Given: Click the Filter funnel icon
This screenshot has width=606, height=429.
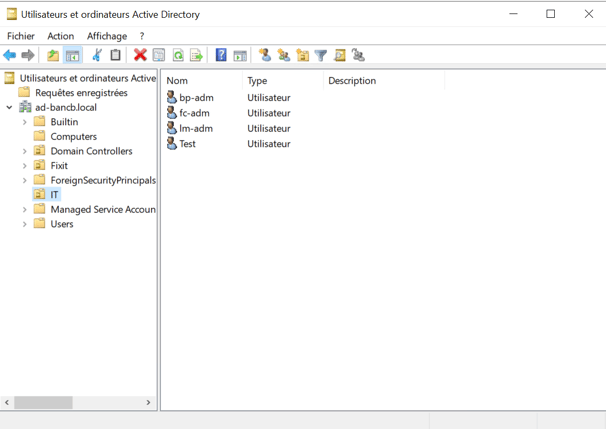Looking at the screenshot, I should click(320, 55).
